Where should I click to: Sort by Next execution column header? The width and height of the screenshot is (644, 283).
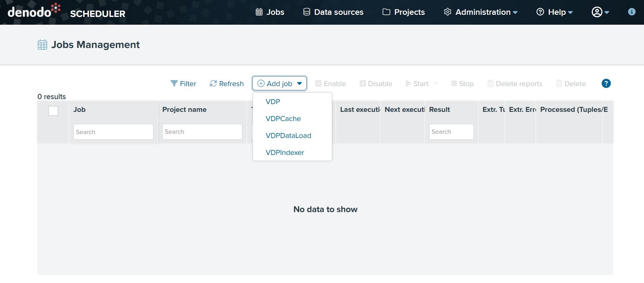click(404, 109)
